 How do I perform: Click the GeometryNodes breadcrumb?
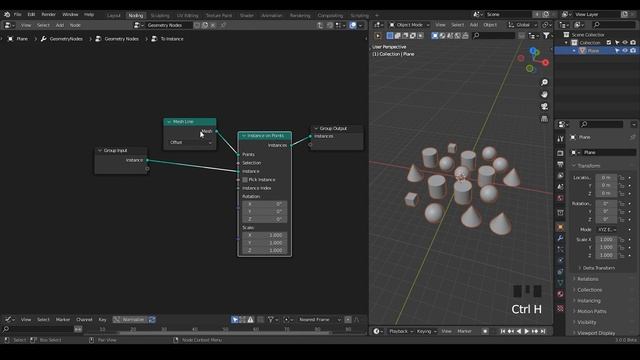click(66, 39)
